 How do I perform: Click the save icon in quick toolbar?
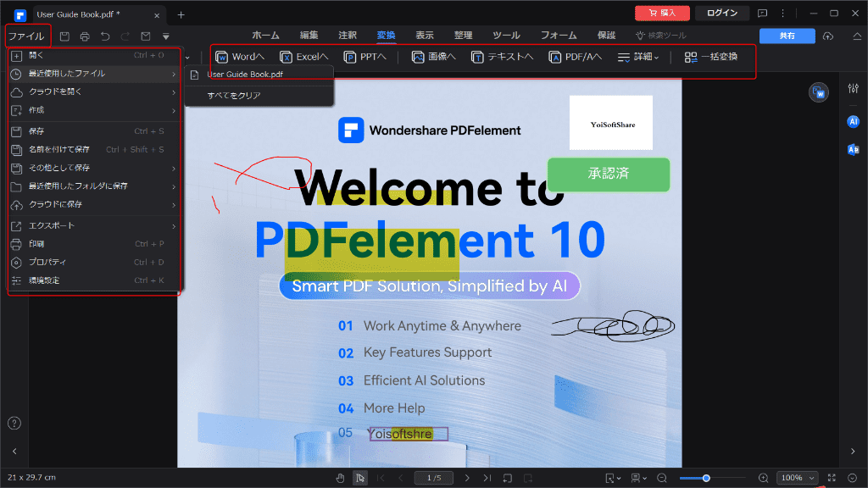click(x=64, y=36)
